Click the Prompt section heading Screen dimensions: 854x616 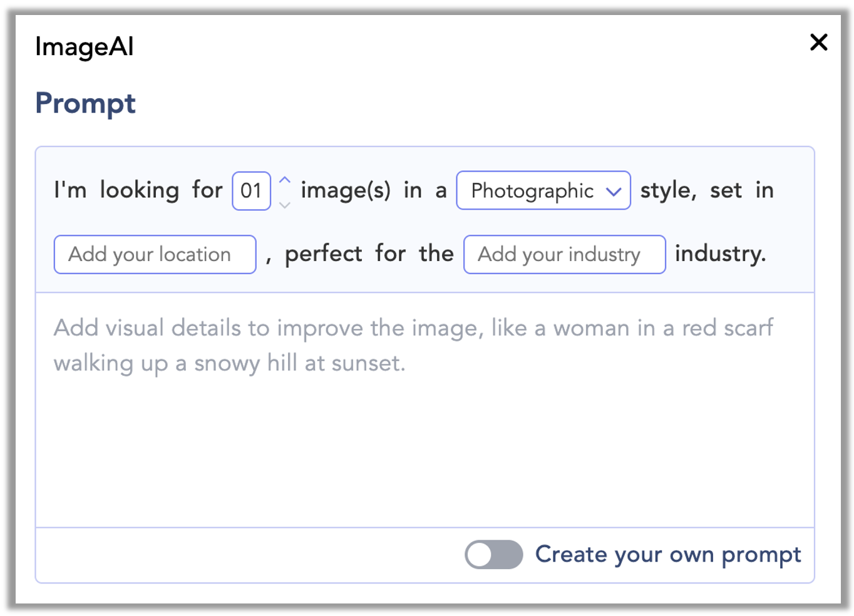pos(85,103)
